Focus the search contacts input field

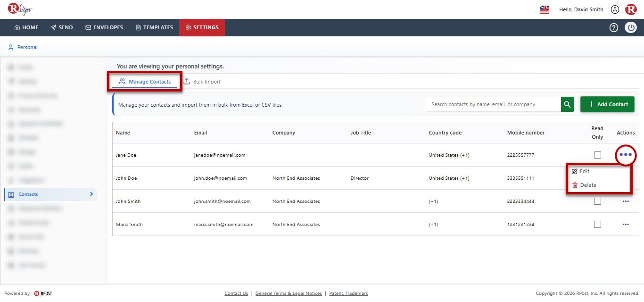tap(493, 104)
